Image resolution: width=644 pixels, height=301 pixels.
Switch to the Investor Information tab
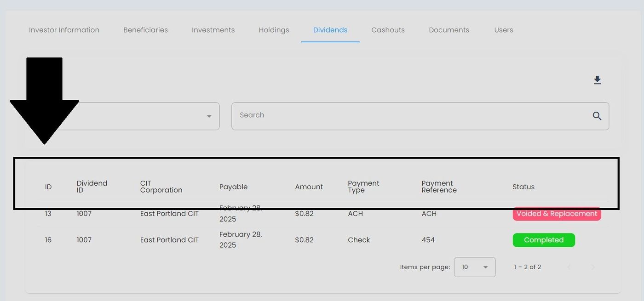click(64, 30)
